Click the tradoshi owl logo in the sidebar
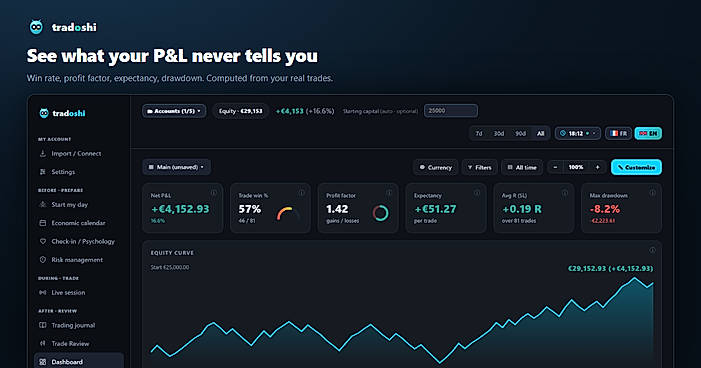 point(44,113)
